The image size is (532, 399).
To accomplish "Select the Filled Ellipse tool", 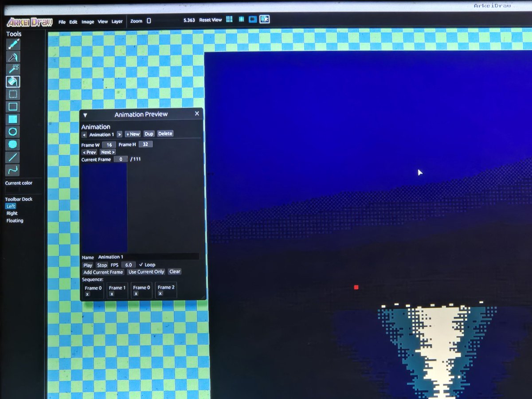I will [x=13, y=145].
